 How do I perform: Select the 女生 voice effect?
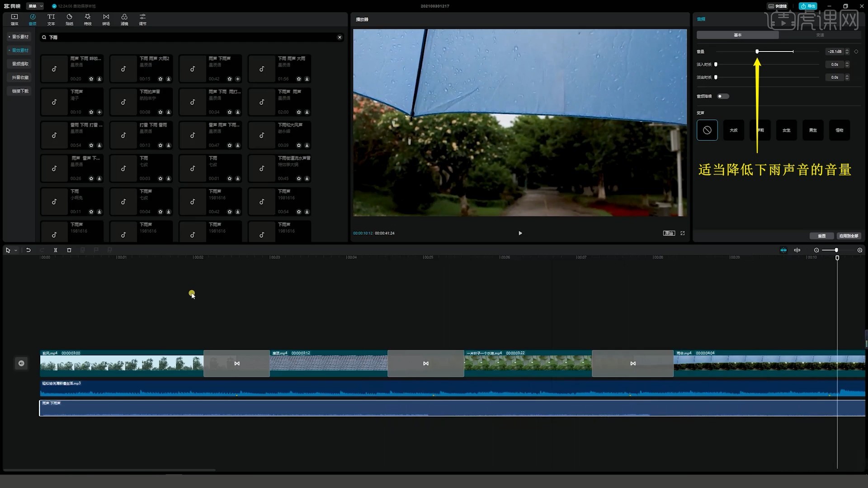(x=787, y=130)
